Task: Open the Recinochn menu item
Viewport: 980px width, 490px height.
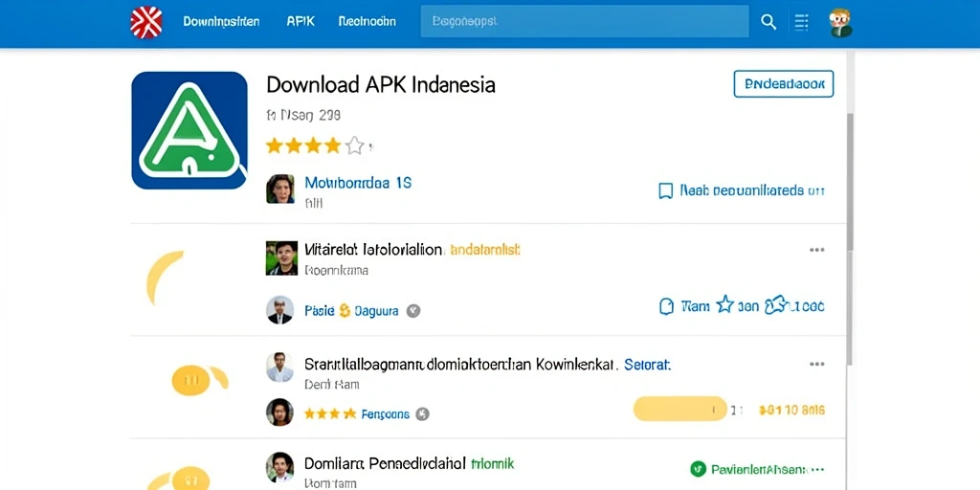Action: point(367,21)
